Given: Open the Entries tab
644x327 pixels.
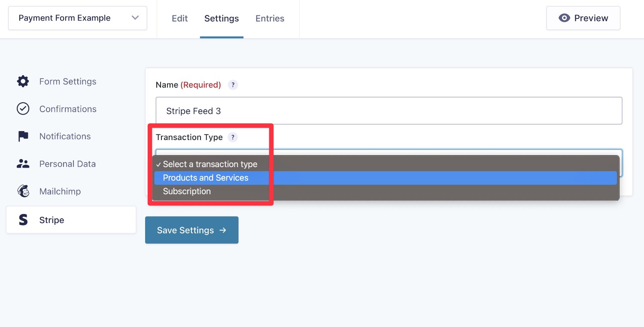Looking at the screenshot, I should coord(270,18).
